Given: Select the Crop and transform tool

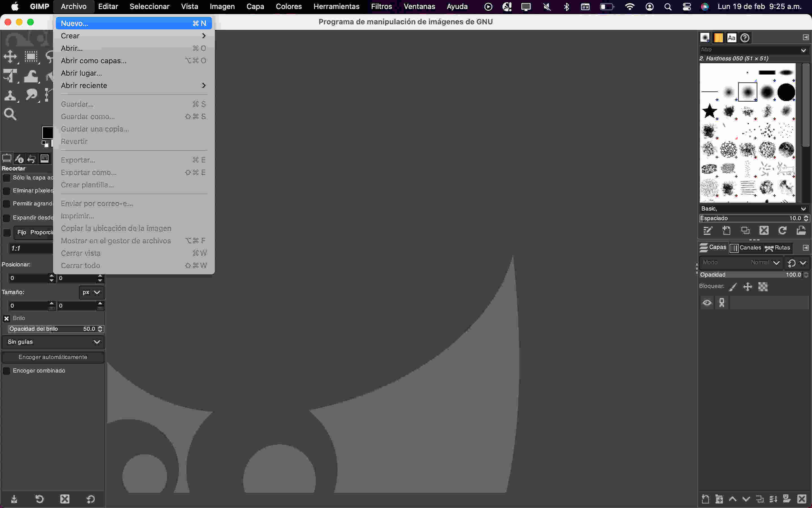Looking at the screenshot, I should point(10,76).
